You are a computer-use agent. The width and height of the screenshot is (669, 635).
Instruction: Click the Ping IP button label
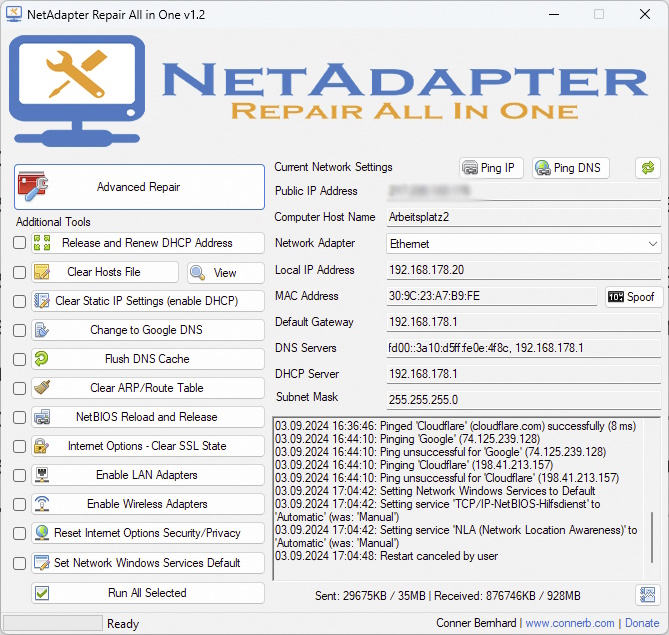(497, 168)
